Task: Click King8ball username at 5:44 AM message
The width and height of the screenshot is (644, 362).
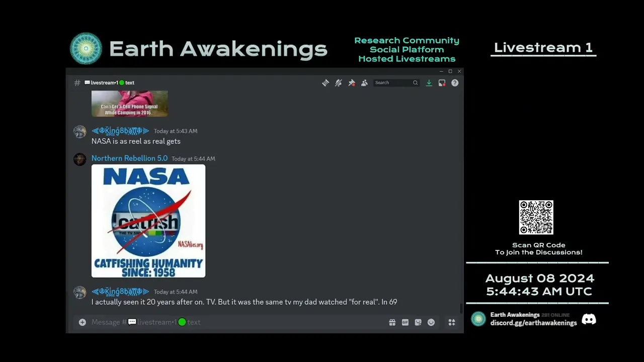Action: click(120, 292)
